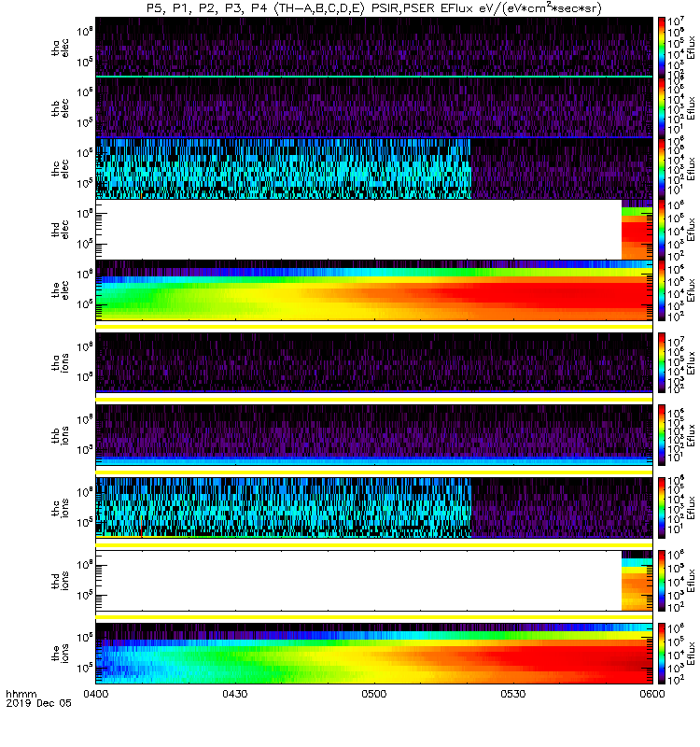Click the cyan data region in thc elec panel
This screenshot has width=700, height=747.
click(284, 169)
